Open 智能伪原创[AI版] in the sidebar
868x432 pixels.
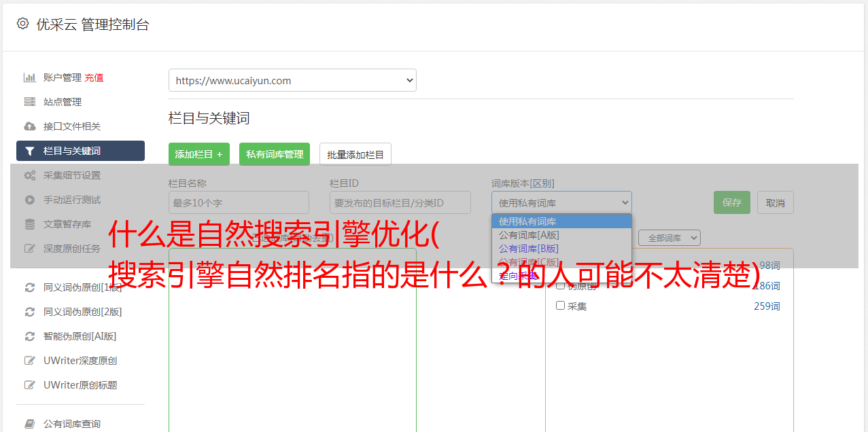(80, 336)
